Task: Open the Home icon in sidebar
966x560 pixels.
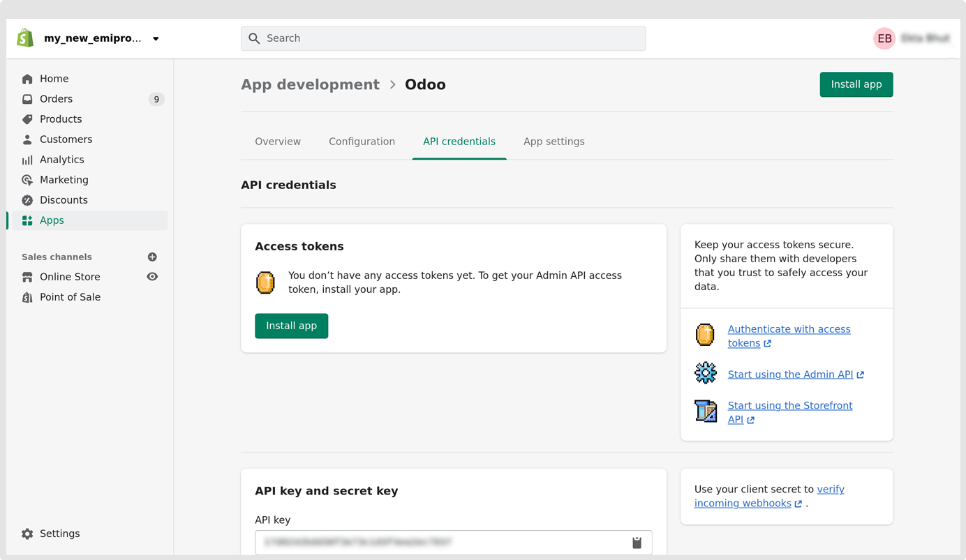Action: (x=27, y=79)
